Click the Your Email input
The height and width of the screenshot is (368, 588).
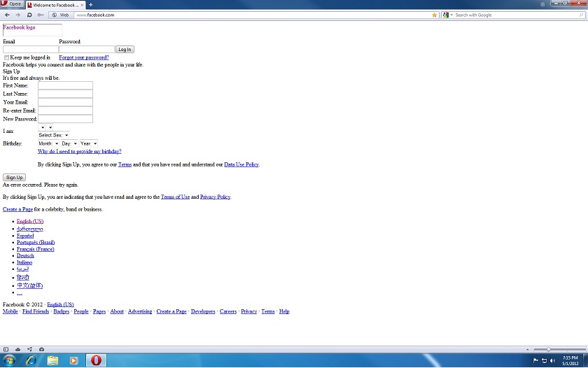pyautogui.click(x=65, y=102)
